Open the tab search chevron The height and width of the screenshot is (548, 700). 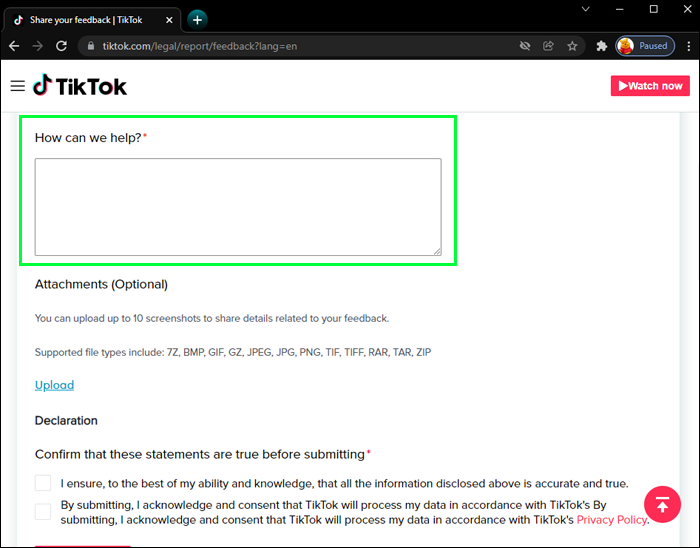[586, 9]
